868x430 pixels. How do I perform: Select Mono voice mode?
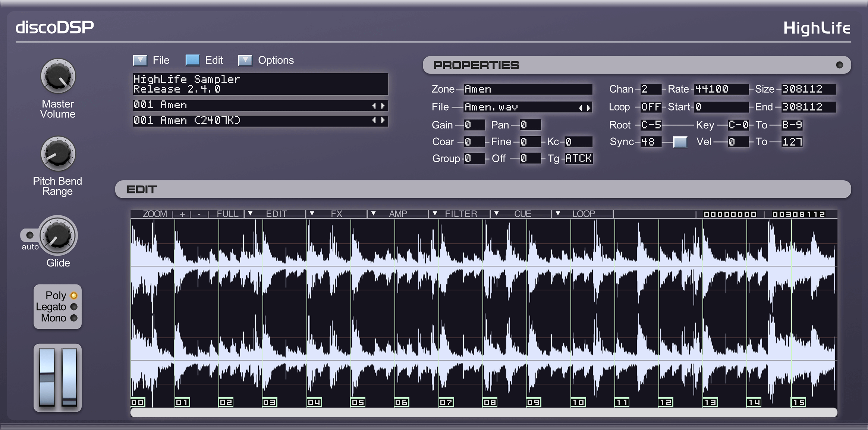point(74,318)
